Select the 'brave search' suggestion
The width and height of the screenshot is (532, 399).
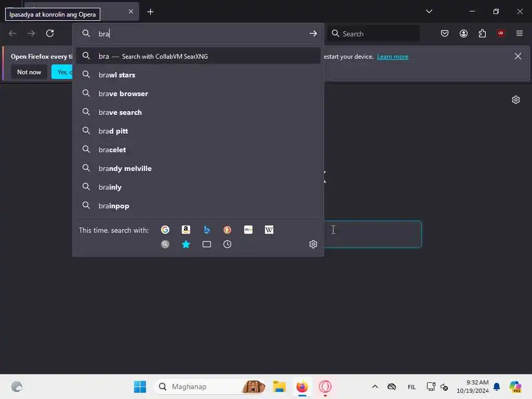tap(198, 112)
